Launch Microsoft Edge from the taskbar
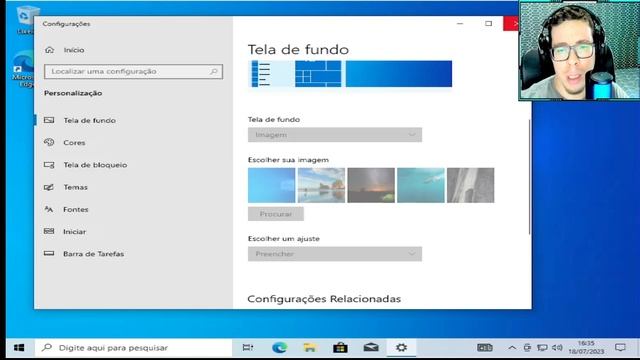640x360 pixels. coord(280,348)
